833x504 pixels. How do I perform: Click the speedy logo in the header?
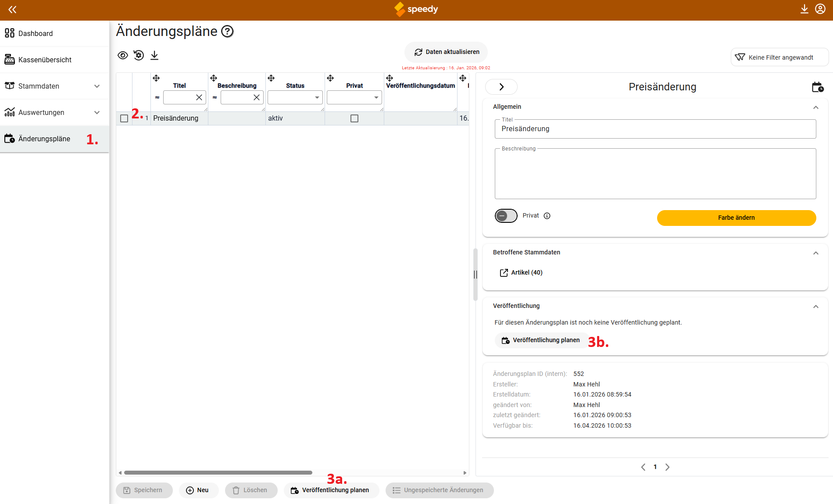[x=416, y=9]
